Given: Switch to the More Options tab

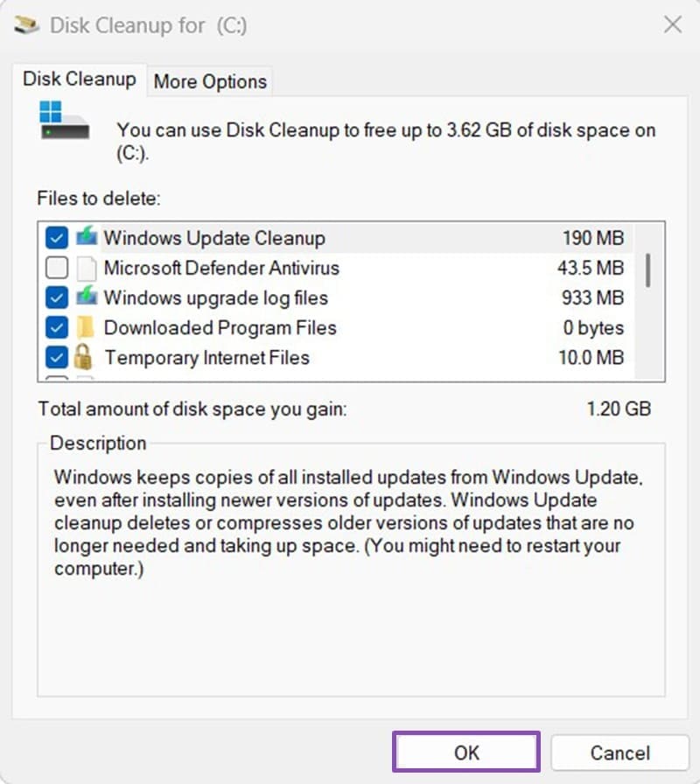Looking at the screenshot, I should 209,81.
